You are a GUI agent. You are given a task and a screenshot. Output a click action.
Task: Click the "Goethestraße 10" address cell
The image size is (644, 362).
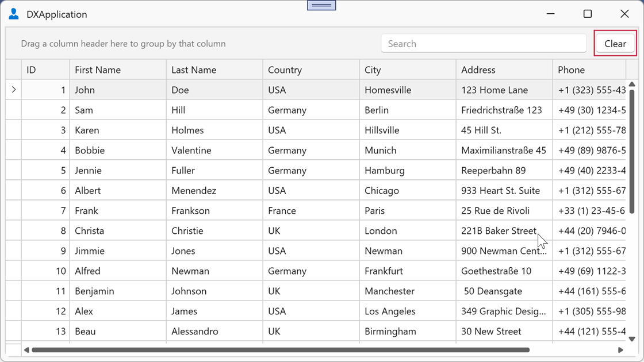click(x=504, y=271)
